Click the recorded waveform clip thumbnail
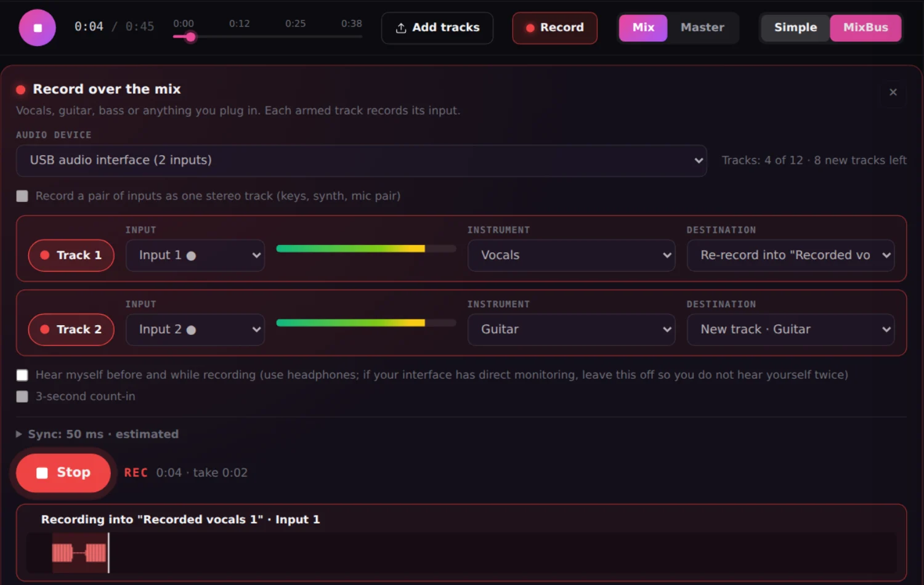Screen dimensions: 924x585 click(79, 552)
